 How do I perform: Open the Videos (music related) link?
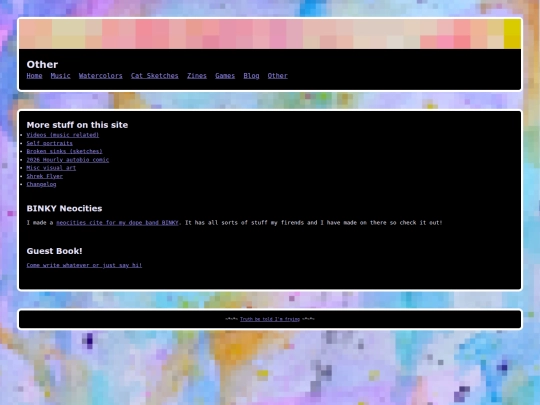click(x=63, y=135)
